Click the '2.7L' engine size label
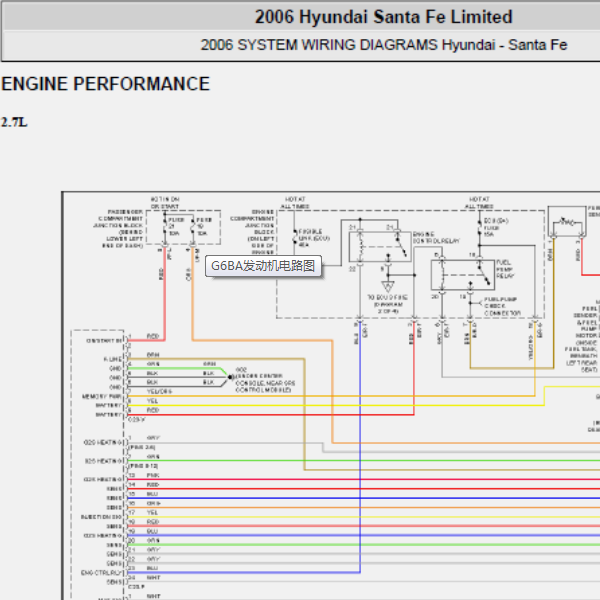This screenshot has height=600, width=600. pos(14,122)
